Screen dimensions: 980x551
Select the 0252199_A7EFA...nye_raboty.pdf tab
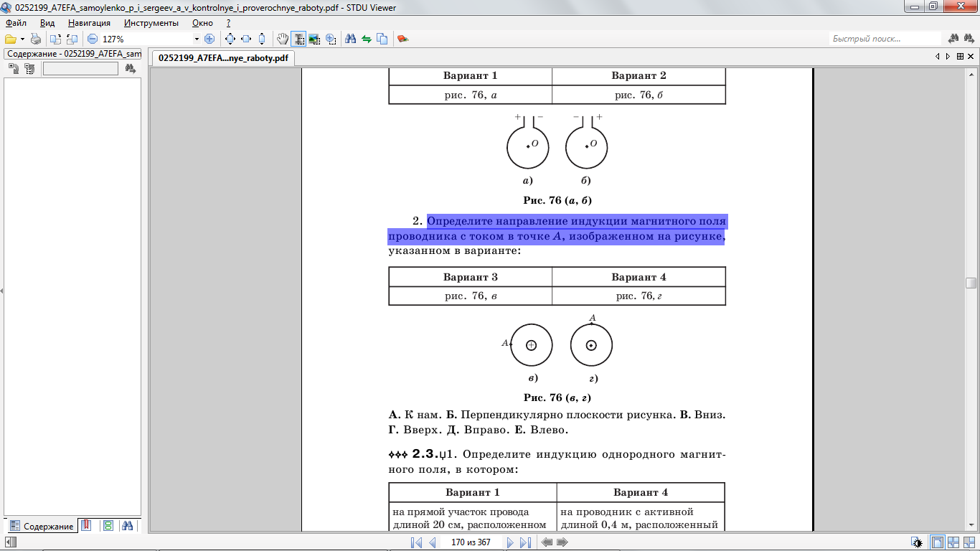point(223,58)
